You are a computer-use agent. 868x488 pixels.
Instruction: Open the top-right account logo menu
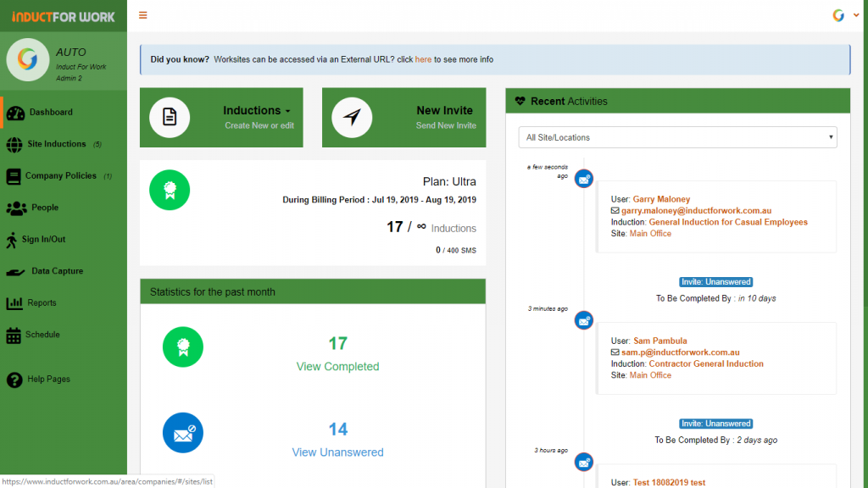pos(838,15)
